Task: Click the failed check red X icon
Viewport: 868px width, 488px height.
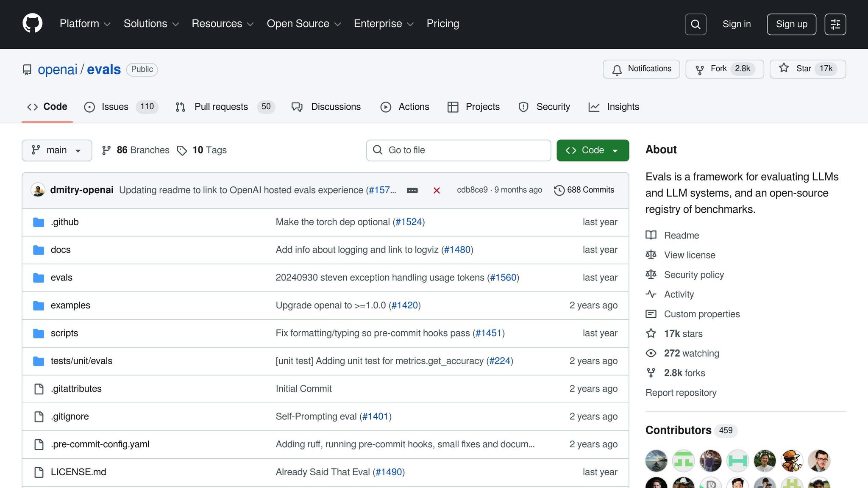Action: tap(437, 190)
